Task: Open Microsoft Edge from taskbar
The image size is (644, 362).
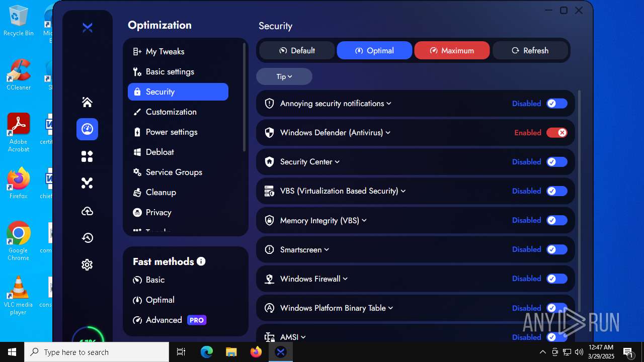Action: 207,352
